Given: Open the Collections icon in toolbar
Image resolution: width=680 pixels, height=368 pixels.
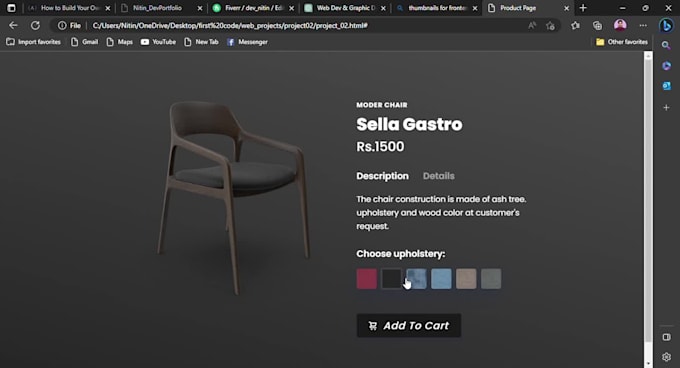Looking at the screenshot, I should coord(597,26).
